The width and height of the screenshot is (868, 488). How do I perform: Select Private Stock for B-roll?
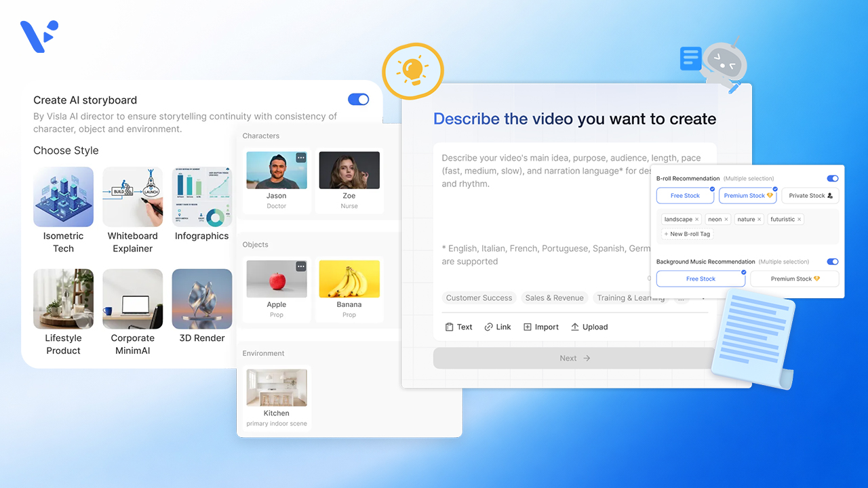(x=810, y=196)
